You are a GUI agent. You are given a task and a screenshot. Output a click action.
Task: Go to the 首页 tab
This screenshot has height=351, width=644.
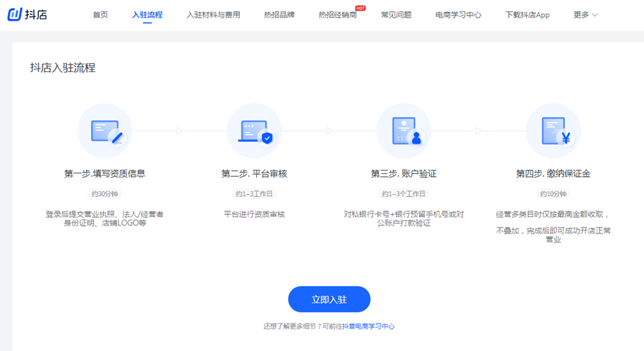pyautogui.click(x=101, y=15)
